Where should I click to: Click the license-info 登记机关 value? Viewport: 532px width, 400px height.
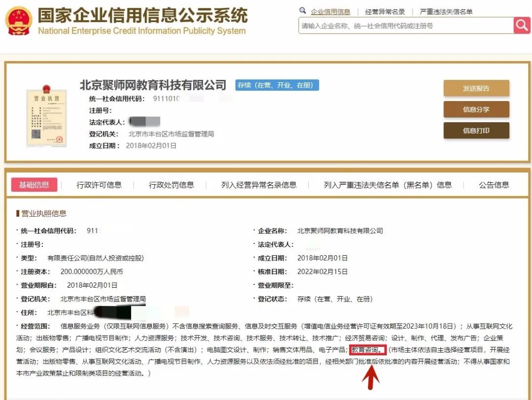(103, 299)
